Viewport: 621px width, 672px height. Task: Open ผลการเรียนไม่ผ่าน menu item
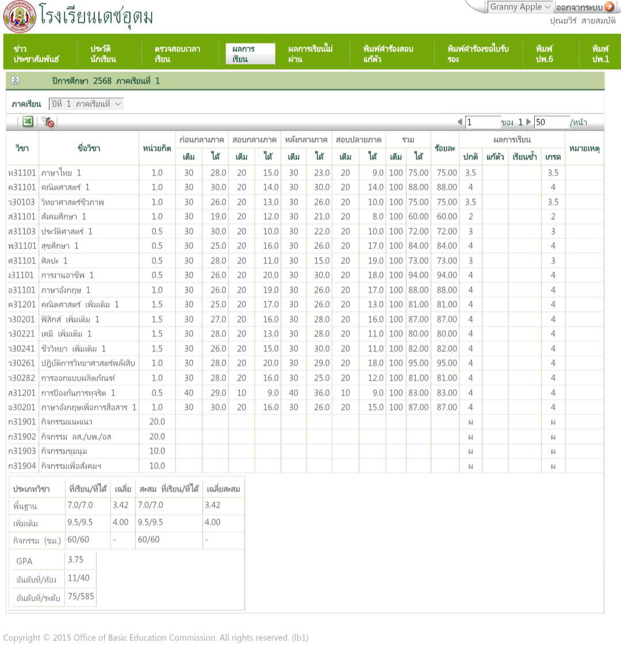point(310,54)
